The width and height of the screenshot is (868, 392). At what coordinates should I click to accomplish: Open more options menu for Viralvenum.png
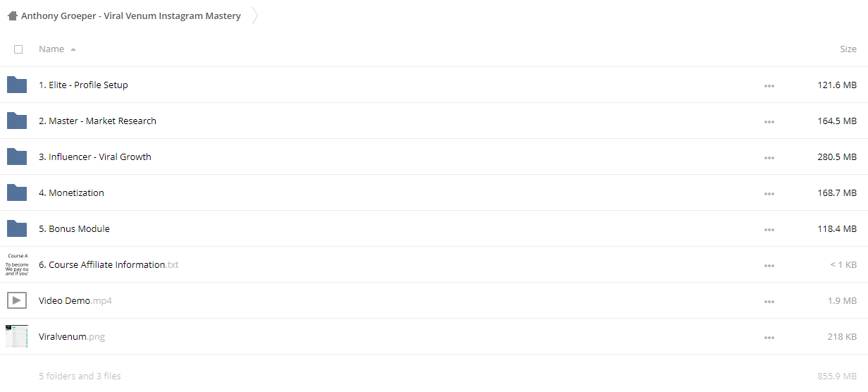pos(769,337)
